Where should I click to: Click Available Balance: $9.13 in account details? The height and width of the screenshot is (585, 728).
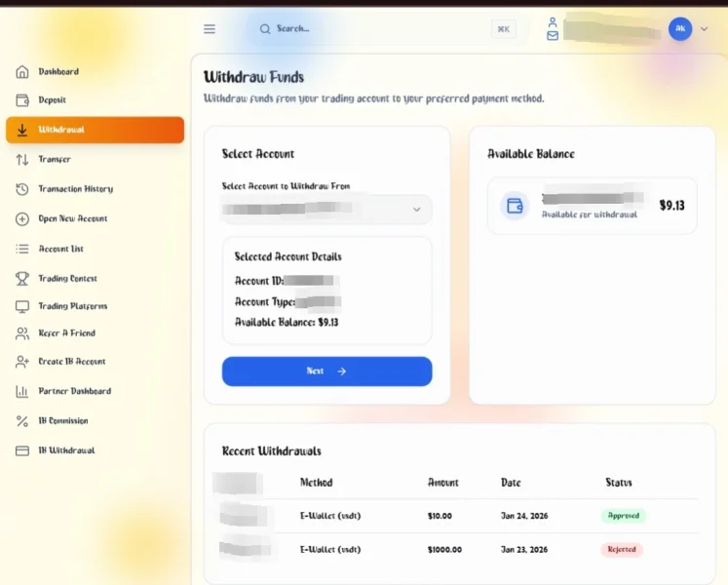[x=287, y=323]
